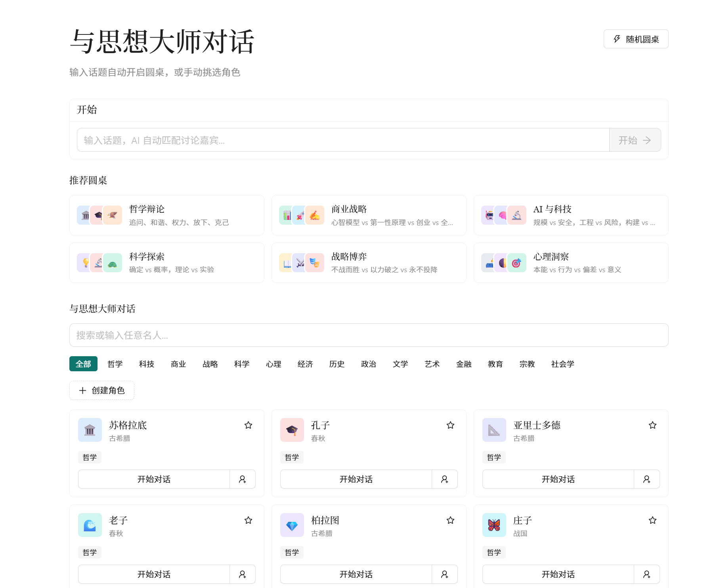
Task: Open the 心理洞察 roundtable card
Action: pyautogui.click(x=571, y=263)
